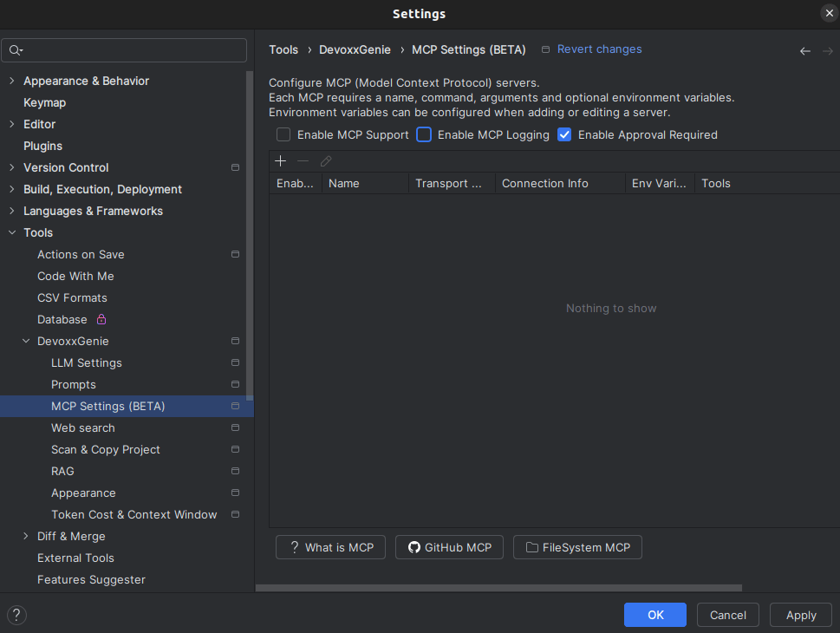Screen dimensions: 840x633
Task: Click project-level icon beside Version Control
Action: [x=235, y=167]
